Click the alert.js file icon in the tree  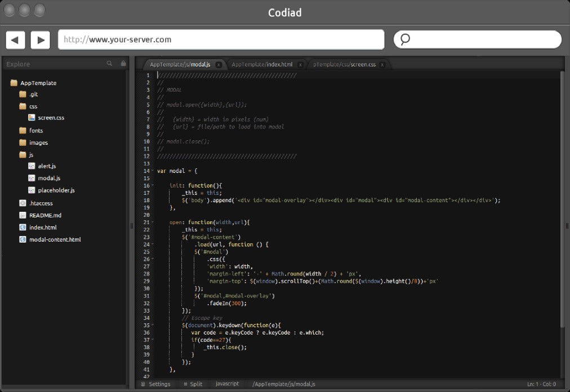(31, 166)
